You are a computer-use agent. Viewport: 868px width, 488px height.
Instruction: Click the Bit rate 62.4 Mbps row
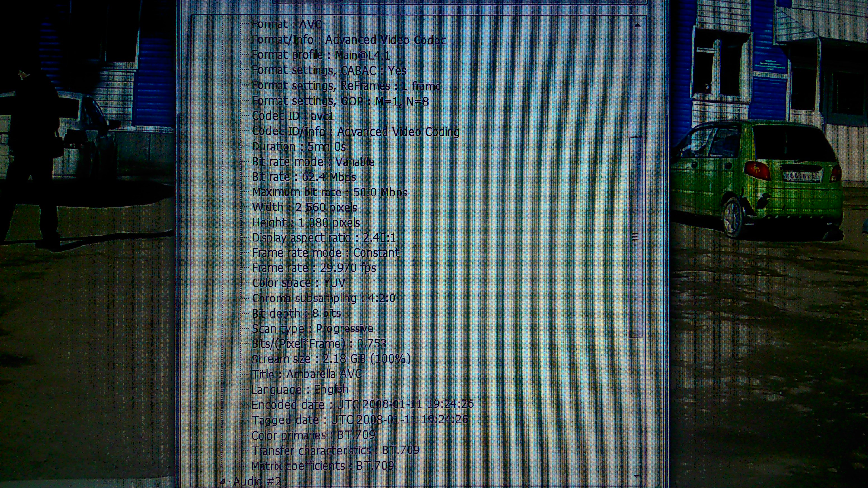tap(304, 177)
